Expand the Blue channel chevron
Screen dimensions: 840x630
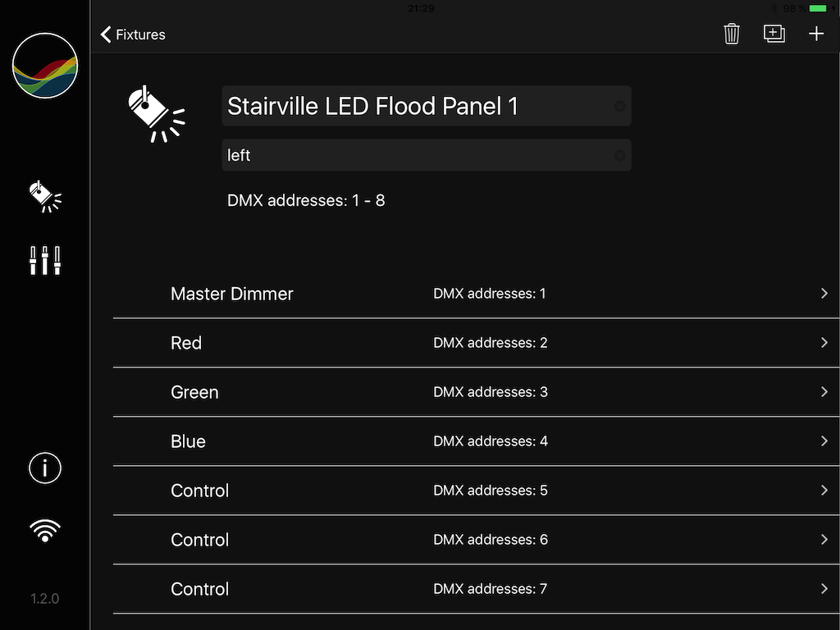(x=824, y=441)
